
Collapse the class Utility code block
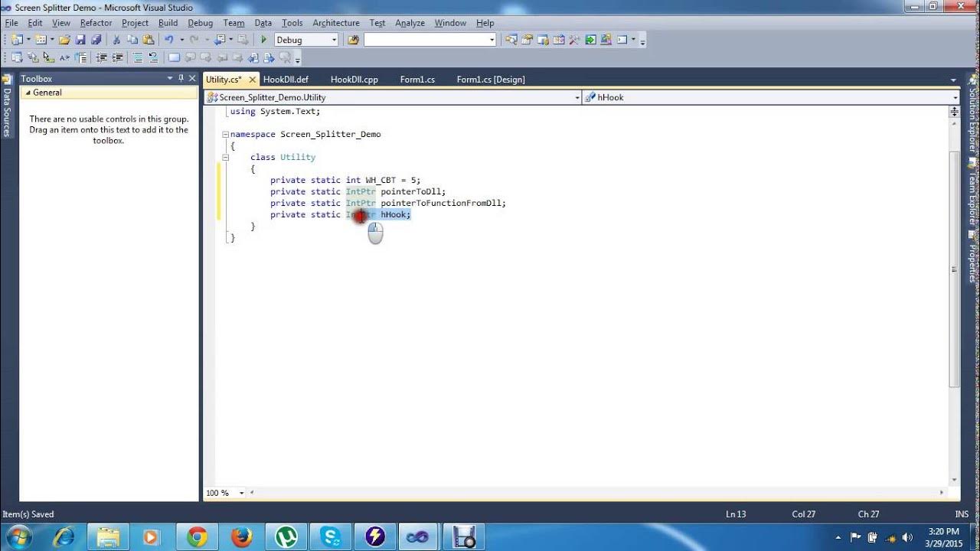pos(226,157)
